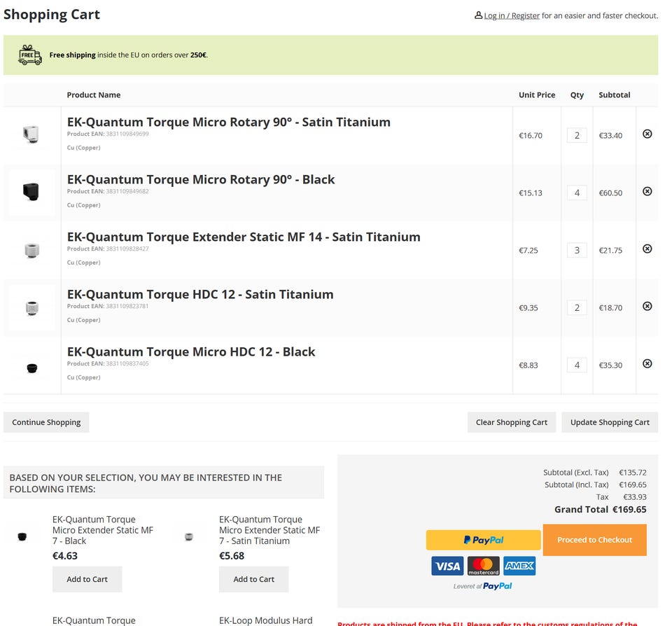Select the Product Name column header
The width and height of the screenshot is (672, 626).
93,95
